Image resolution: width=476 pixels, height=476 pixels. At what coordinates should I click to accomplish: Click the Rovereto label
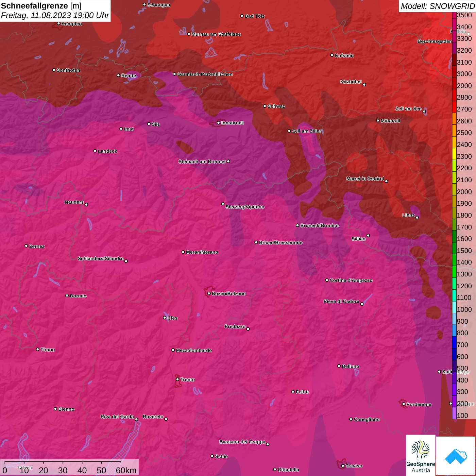pos(153,417)
